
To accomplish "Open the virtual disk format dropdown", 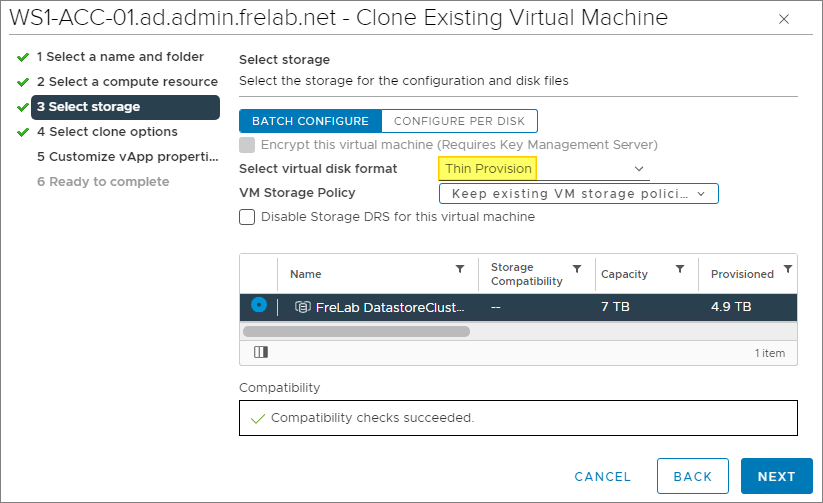I will click(543, 169).
